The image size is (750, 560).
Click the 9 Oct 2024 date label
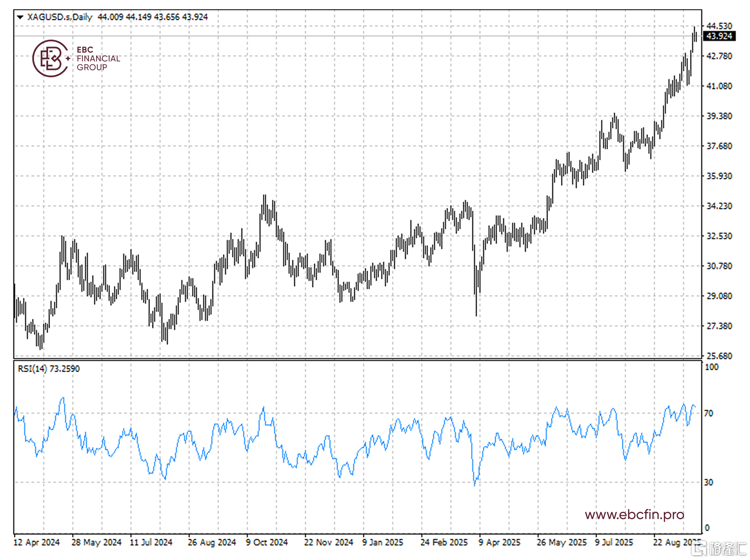[x=267, y=543]
